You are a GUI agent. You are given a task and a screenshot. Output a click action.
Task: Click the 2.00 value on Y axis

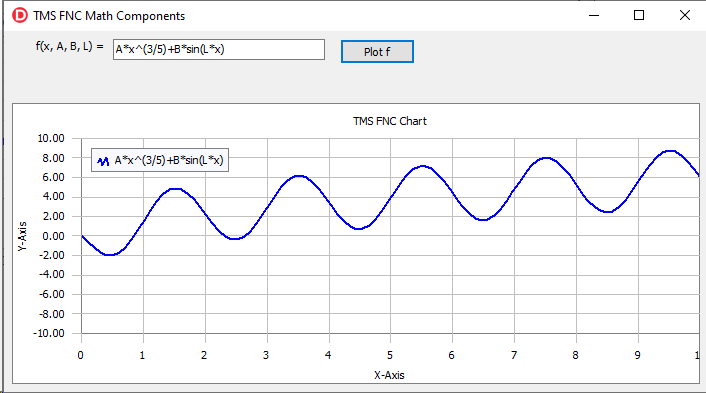[53, 216]
